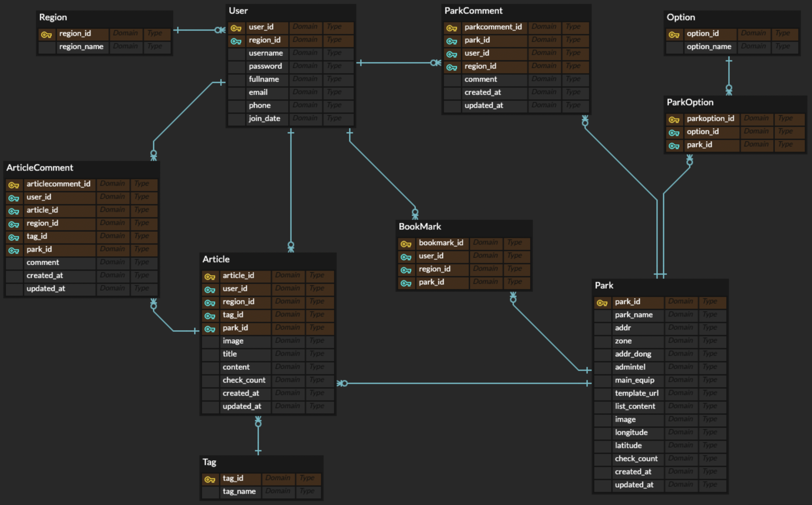Select the primary key icon on articlecomment_id
The height and width of the screenshot is (505, 812).
click(x=14, y=185)
